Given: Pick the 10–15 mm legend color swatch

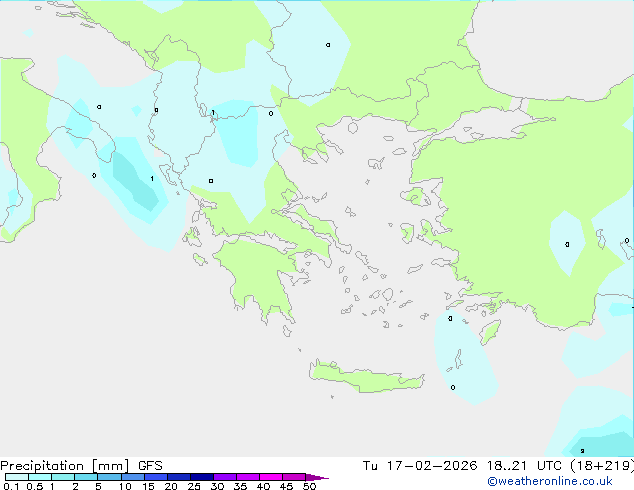Looking at the screenshot, I should coord(132,477).
